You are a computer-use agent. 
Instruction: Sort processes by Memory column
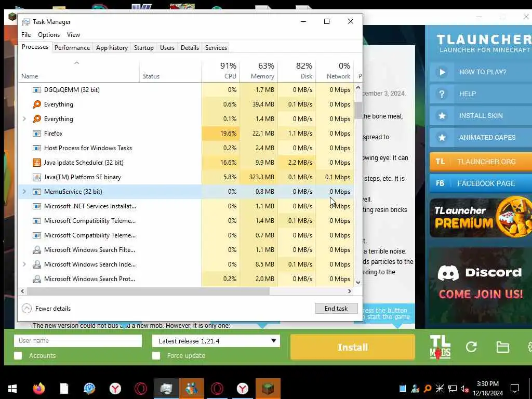(x=259, y=71)
